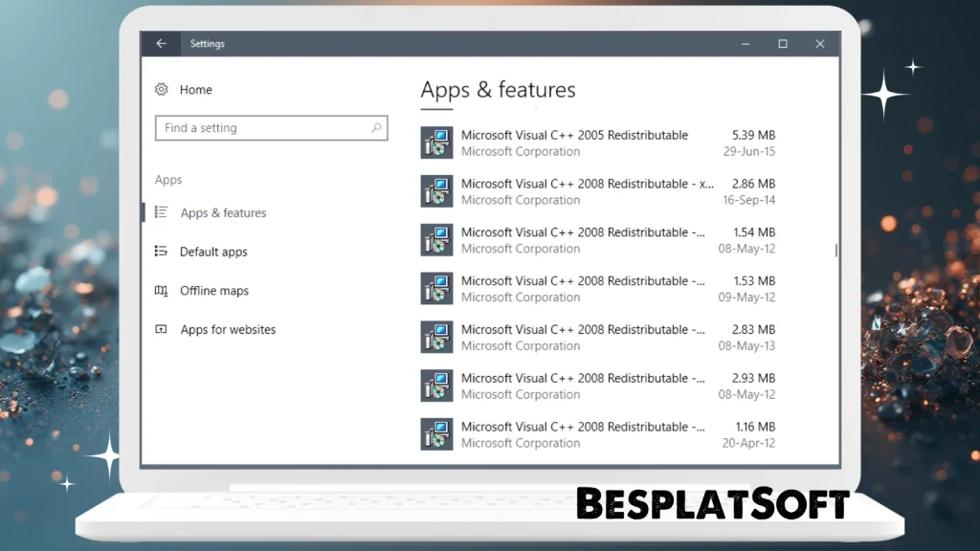This screenshot has width=980, height=551.
Task: Click the gear icon next to Home
Action: pos(162,89)
